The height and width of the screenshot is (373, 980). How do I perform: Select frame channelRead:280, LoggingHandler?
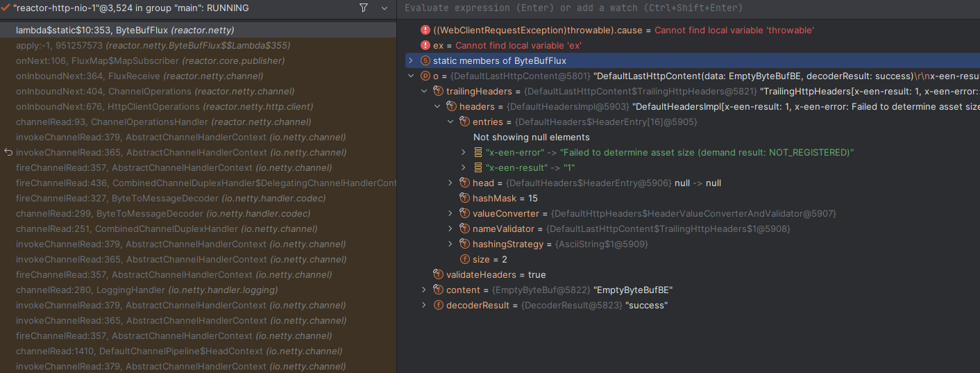[198, 290]
